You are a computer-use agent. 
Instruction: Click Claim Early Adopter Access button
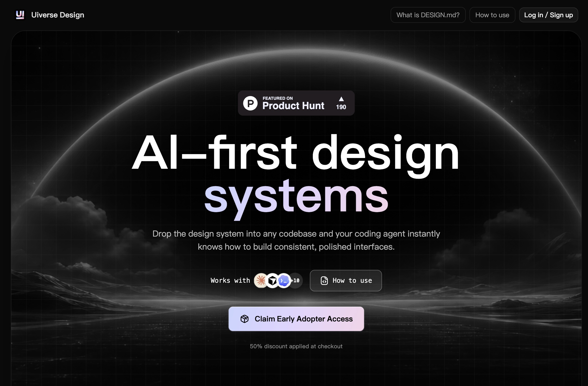point(296,319)
